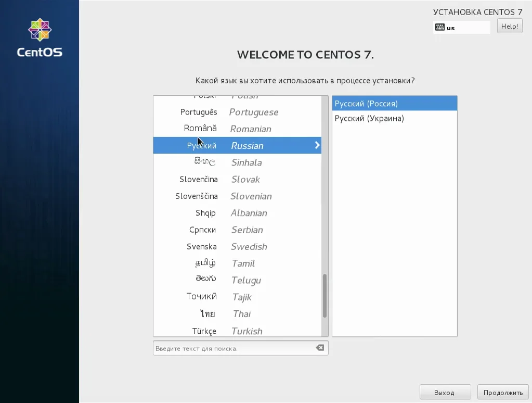Select Slovenčina Slovak language
The height and width of the screenshot is (403, 532).
[237, 179]
